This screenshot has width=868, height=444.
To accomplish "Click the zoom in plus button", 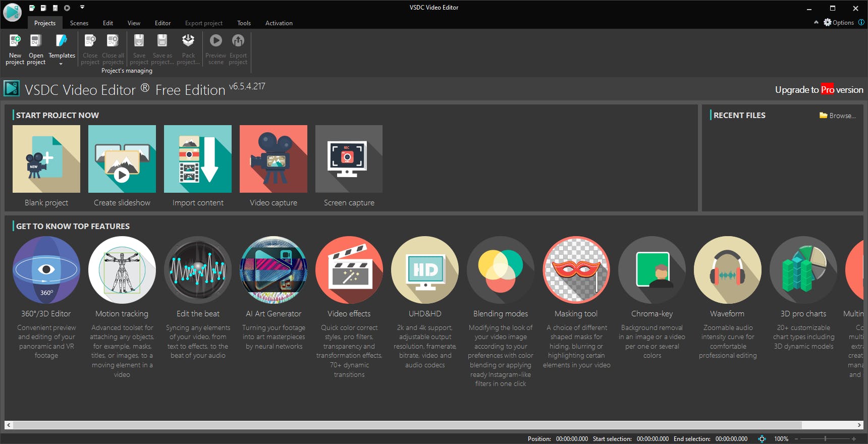I will click(x=854, y=439).
